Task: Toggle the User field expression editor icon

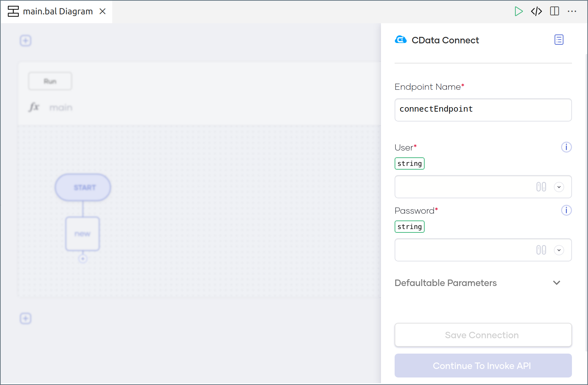Action: [541, 187]
